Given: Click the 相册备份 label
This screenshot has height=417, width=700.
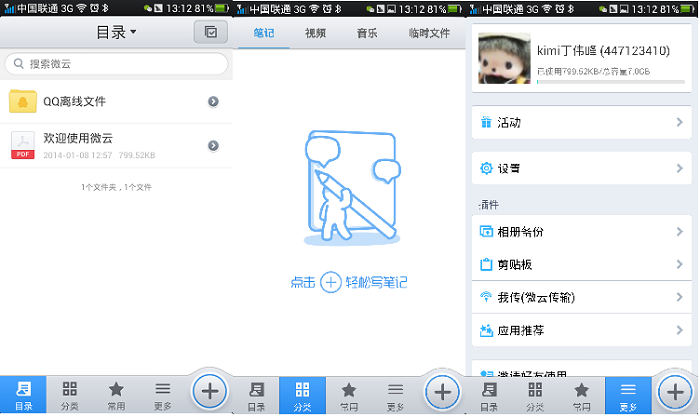Looking at the screenshot, I should coord(521,232).
